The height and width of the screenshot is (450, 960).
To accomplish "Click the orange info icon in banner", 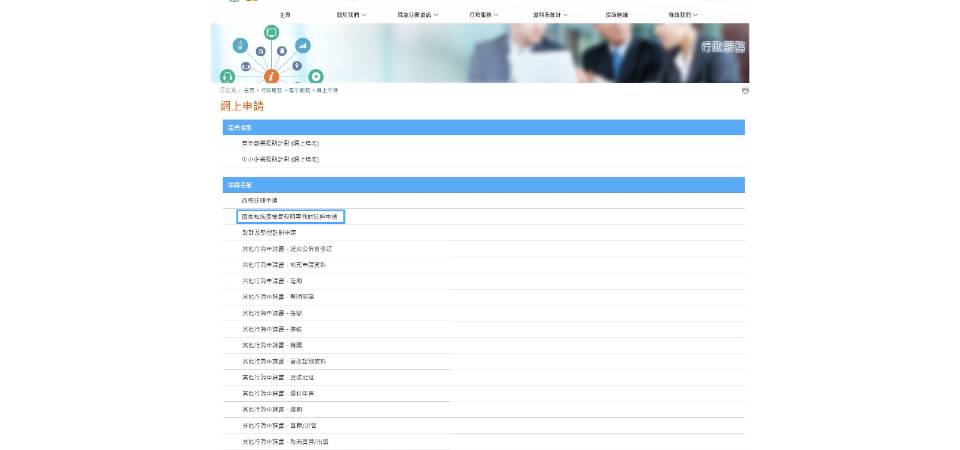I will click(x=270, y=76).
